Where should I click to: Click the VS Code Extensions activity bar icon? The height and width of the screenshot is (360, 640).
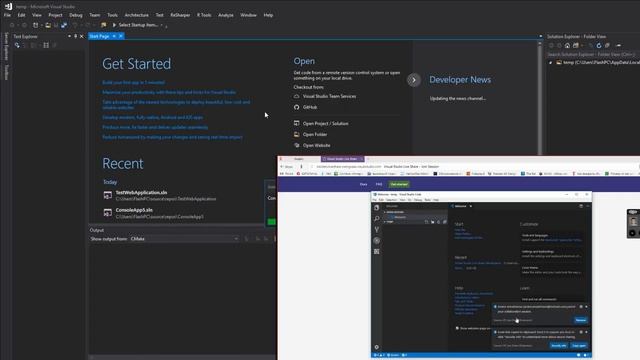376,251
